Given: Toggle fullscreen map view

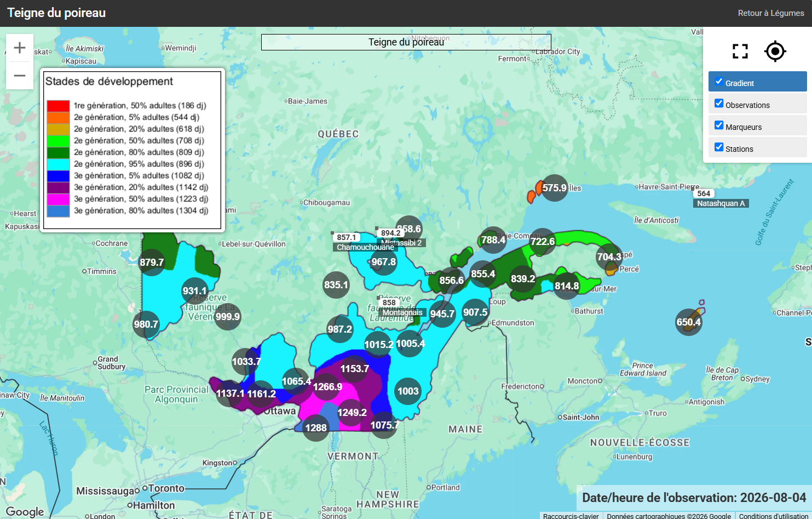Looking at the screenshot, I should click(x=740, y=52).
